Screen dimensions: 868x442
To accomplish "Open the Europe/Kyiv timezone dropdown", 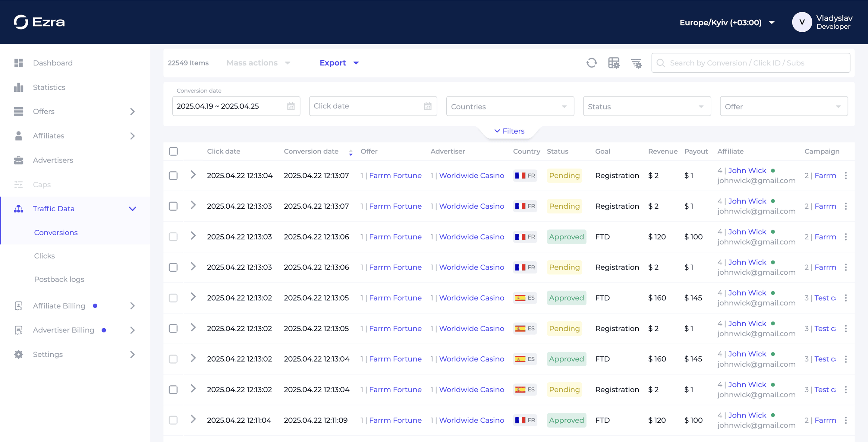I will click(x=727, y=23).
